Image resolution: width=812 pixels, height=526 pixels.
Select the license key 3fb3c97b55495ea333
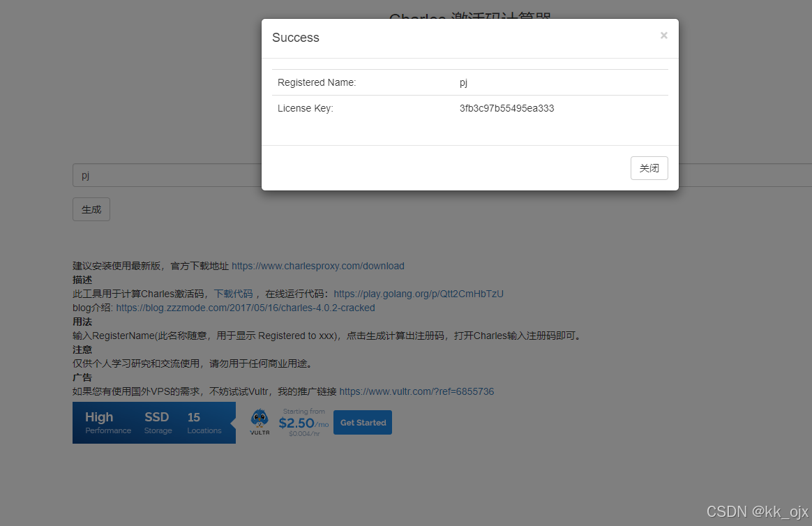[x=506, y=108]
